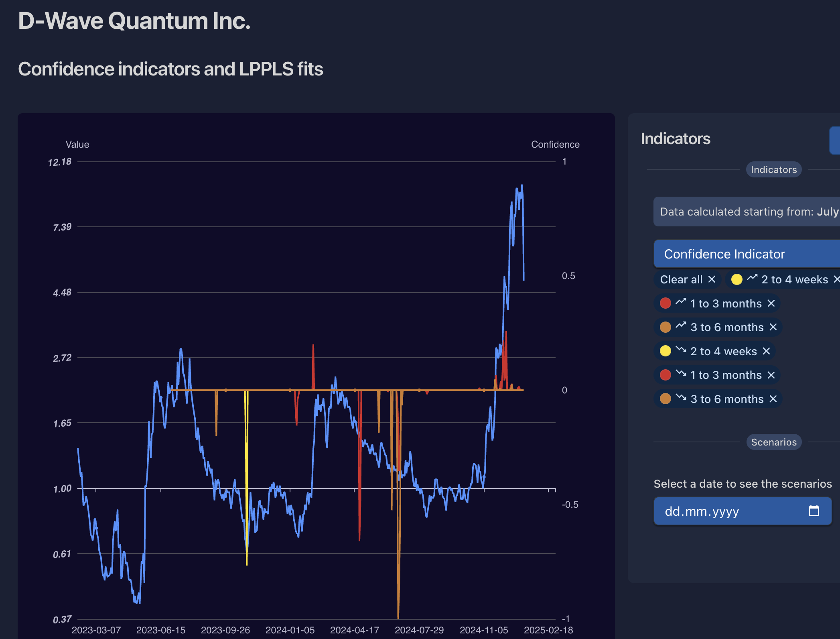Screen dimensions: 840x639
Task: Click the D-Wave Quantum Inc. title
Action: pyautogui.click(x=134, y=21)
